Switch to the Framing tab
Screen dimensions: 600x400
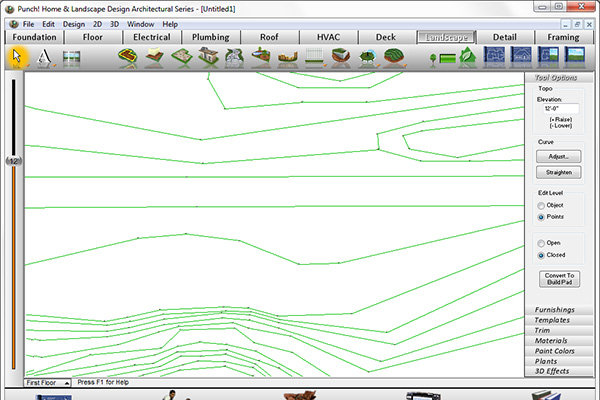(563, 37)
